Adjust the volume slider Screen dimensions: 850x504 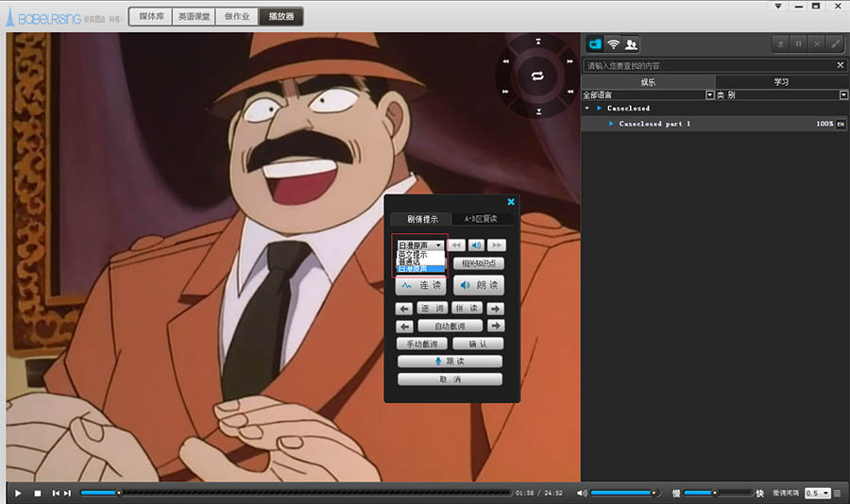click(625, 493)
